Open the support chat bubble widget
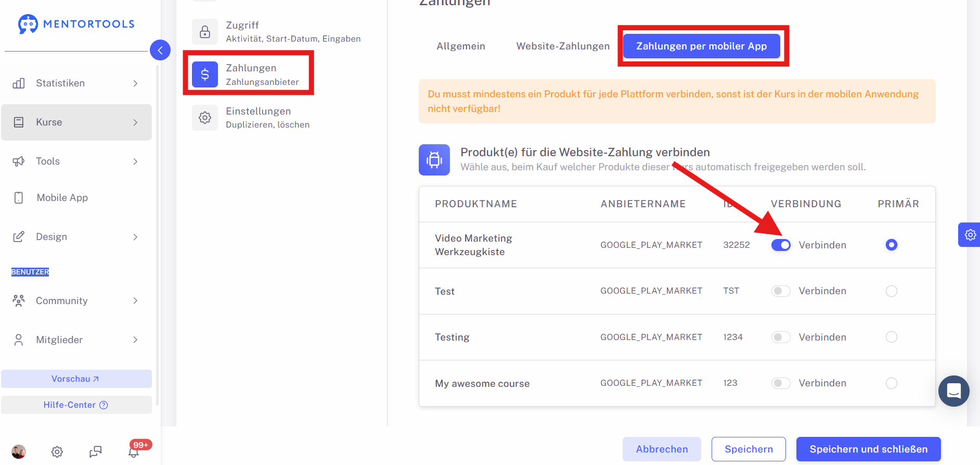Viewport: 980px width, 465px height. tap(953, 391)
